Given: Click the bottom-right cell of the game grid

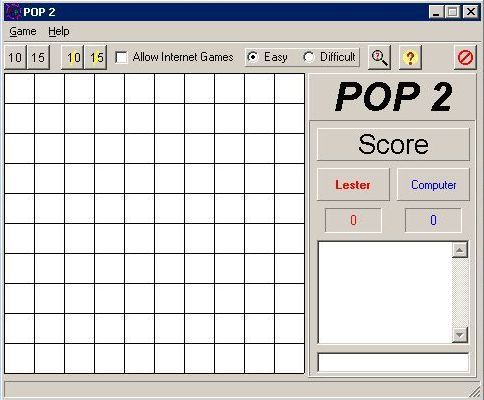Looking at the screenshot, I should [x=290, y=359].
